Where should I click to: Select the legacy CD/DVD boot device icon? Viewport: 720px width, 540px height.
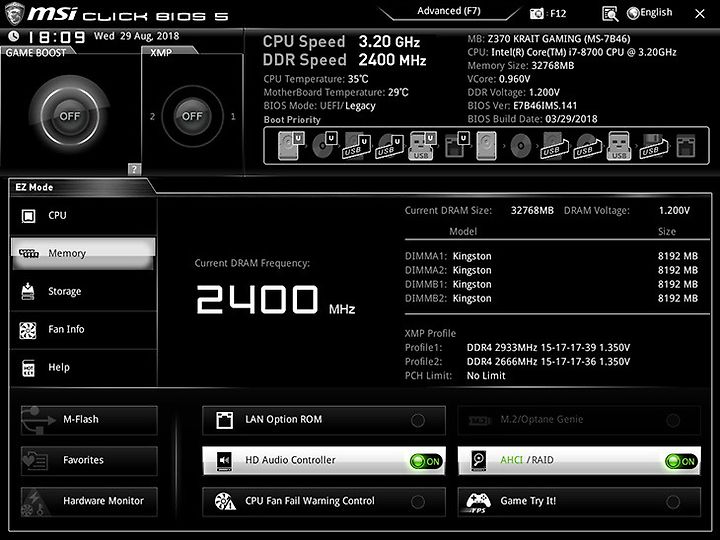pos(521,146)
